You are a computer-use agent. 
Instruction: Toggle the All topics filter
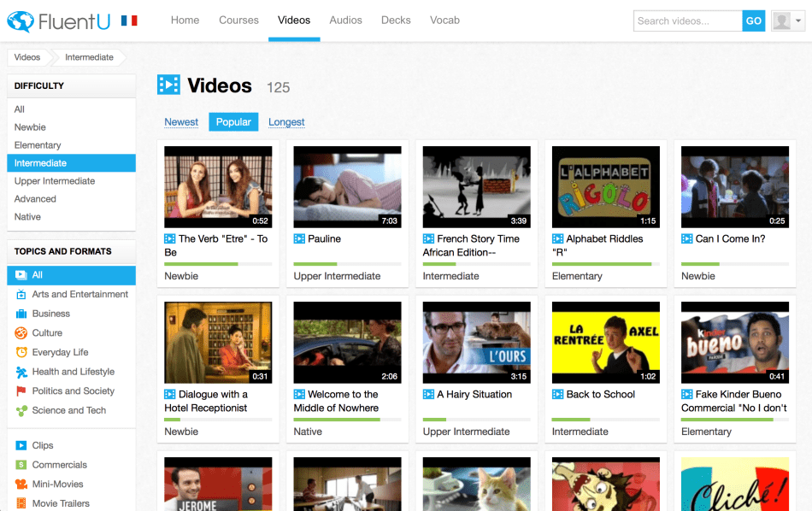coord(19,275)
